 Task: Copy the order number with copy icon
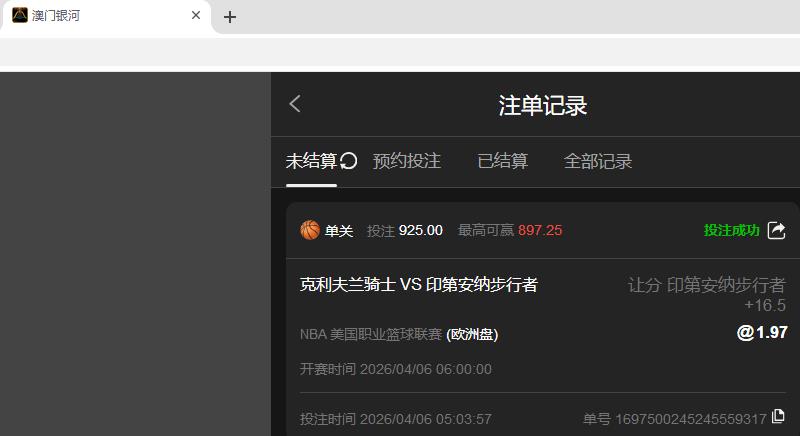[778, 417]
